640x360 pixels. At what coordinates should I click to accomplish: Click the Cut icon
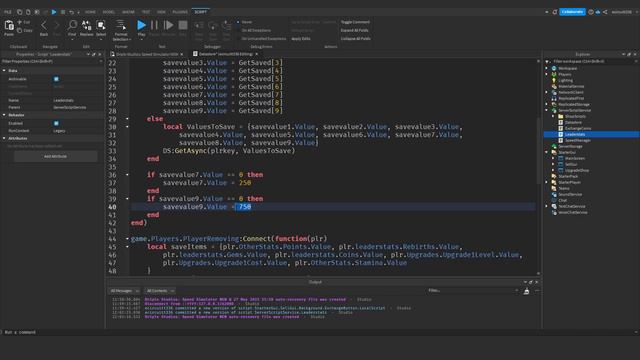(x=20, y=22)
